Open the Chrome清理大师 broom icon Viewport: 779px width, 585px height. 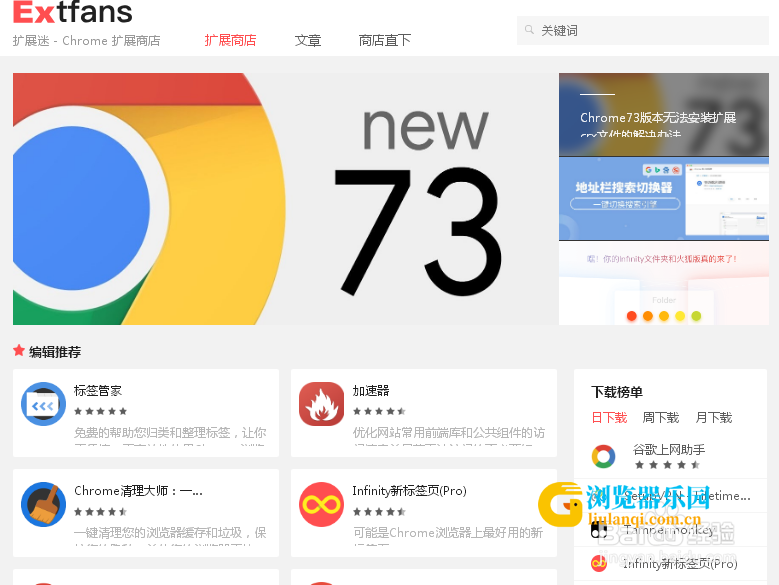[x=43, y=504]
